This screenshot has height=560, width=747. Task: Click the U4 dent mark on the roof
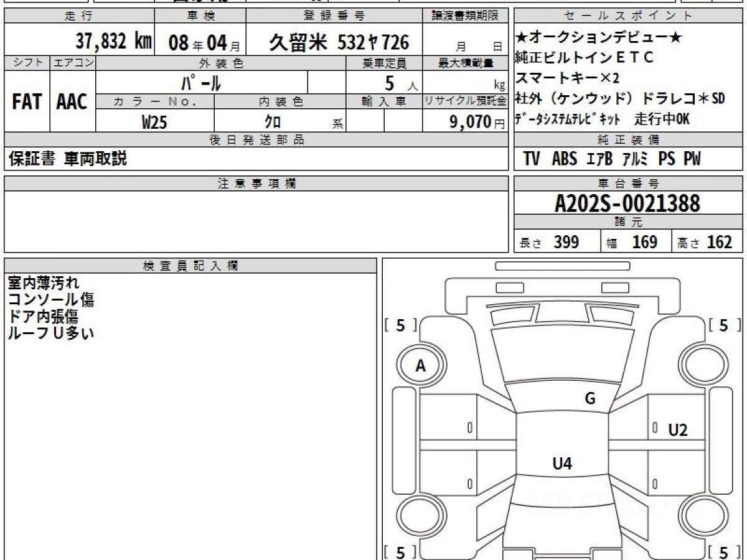[x=562, y=463]
